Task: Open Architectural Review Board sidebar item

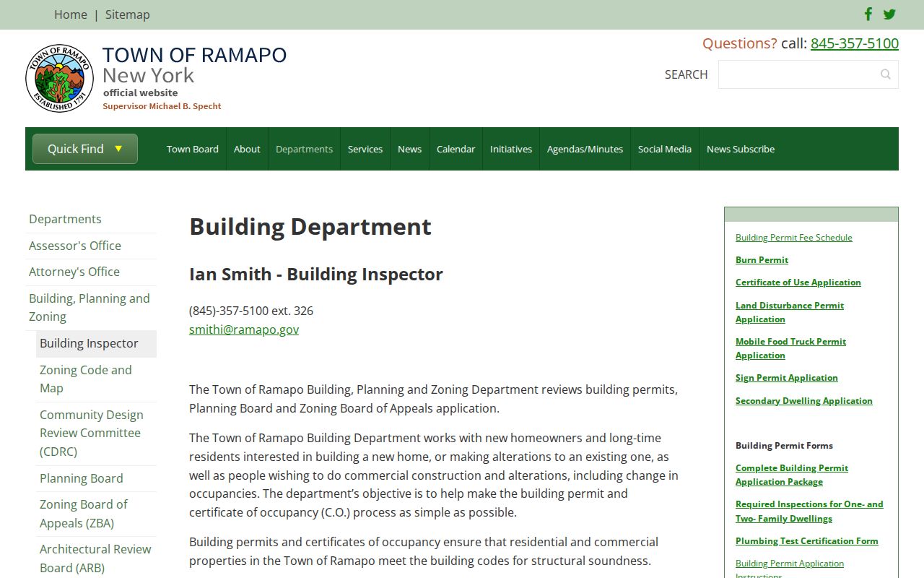Action: [95, 558]
